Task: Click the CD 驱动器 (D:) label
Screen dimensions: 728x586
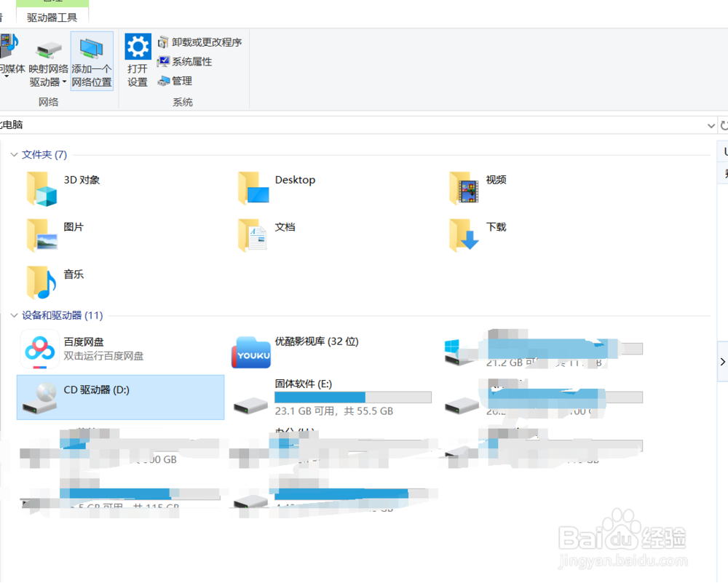Action: point(97,389)
